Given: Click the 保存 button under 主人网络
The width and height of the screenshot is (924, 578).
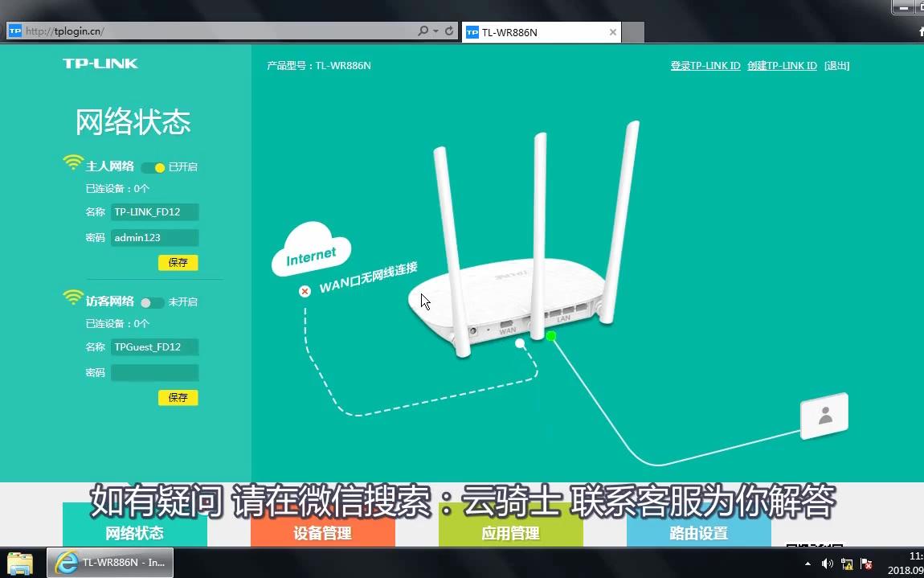Looking at the screenshot, I should coord(178,263).
